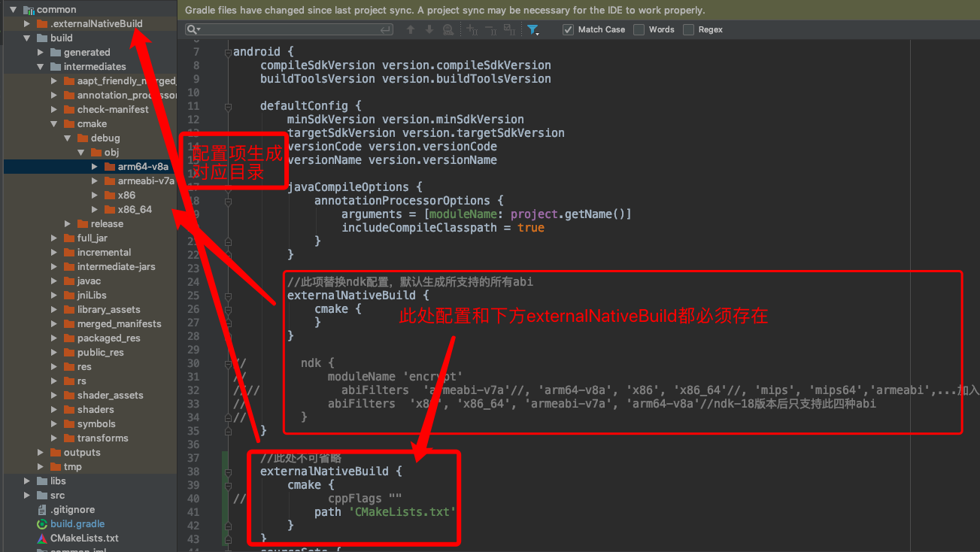The image size is (980, 552).
Task: Click the full_jar folder icon
Action: point(68,238)
